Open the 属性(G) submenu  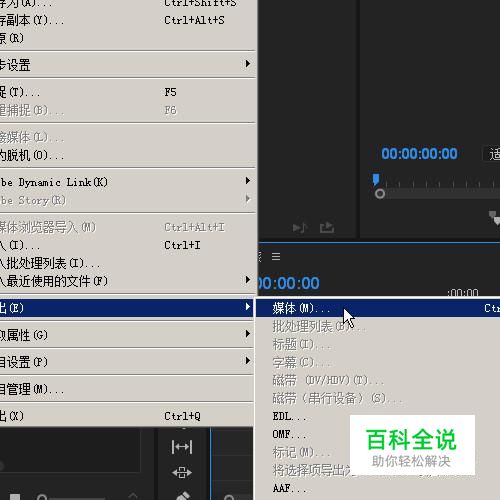[127, 335]
